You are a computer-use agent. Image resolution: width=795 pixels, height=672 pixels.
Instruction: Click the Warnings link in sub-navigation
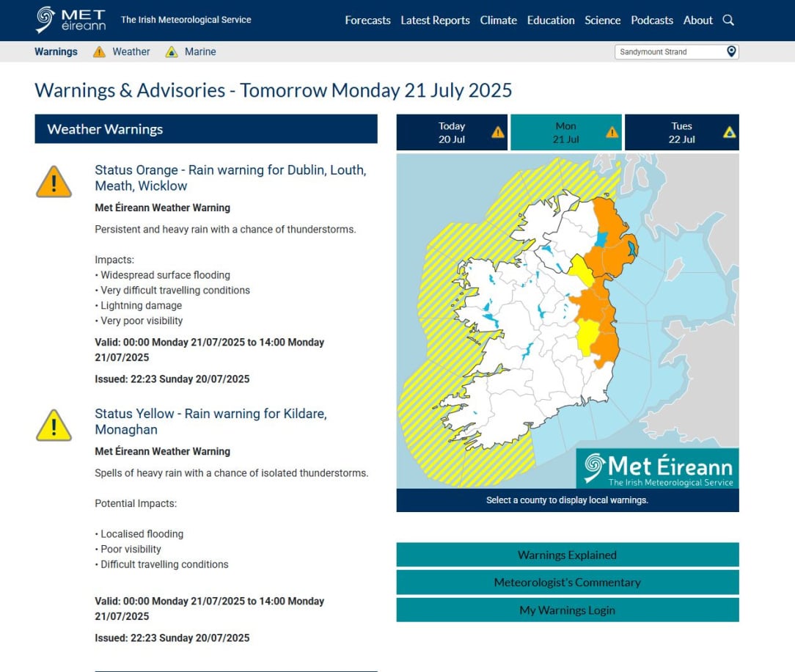pyautogui.click(x=56, y=52)
